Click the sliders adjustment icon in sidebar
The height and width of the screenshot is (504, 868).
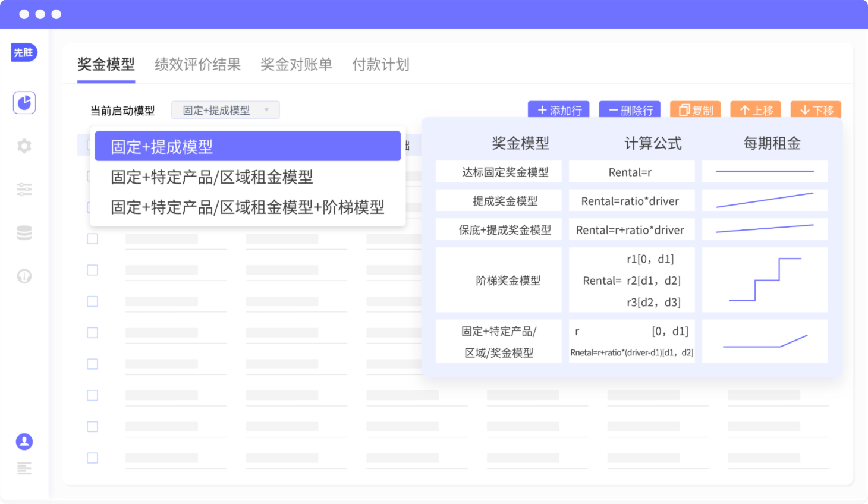click(x=24, y=190)
